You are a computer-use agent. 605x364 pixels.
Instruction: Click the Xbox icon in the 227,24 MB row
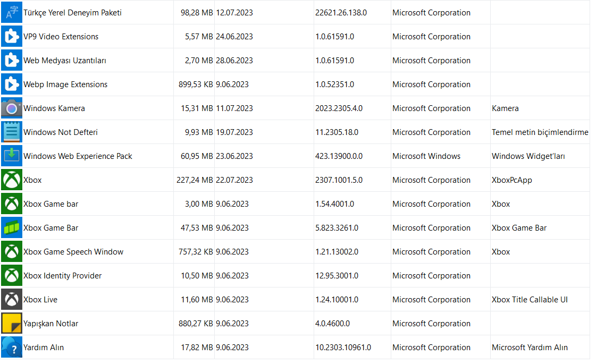click(x=11, y=180)
